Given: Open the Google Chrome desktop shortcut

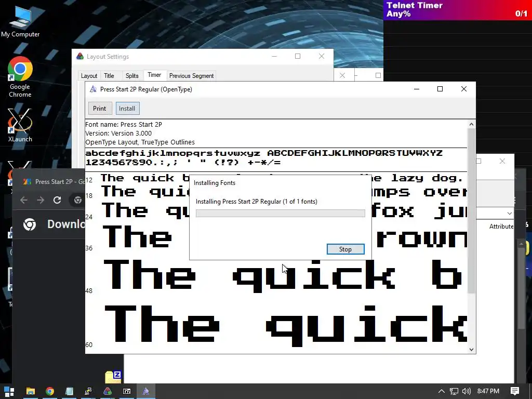Looking at the screenshot, I should (x=20, y=77).
